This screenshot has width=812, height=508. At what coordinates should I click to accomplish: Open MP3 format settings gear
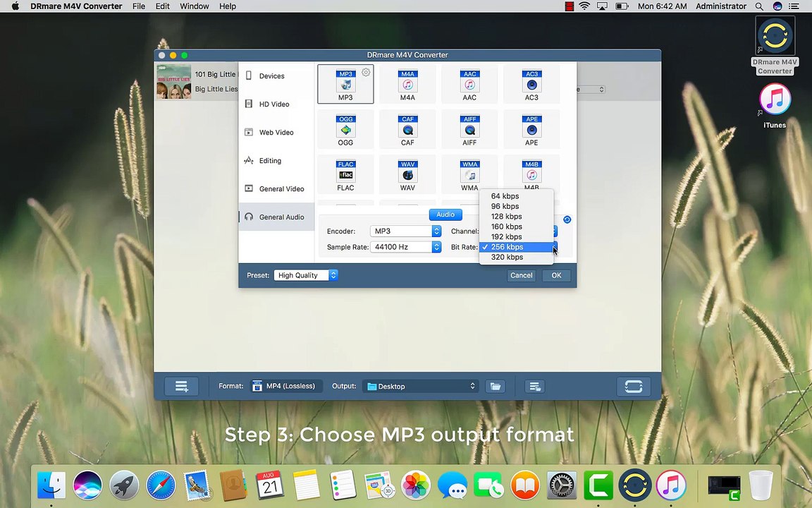pos(366,73)
